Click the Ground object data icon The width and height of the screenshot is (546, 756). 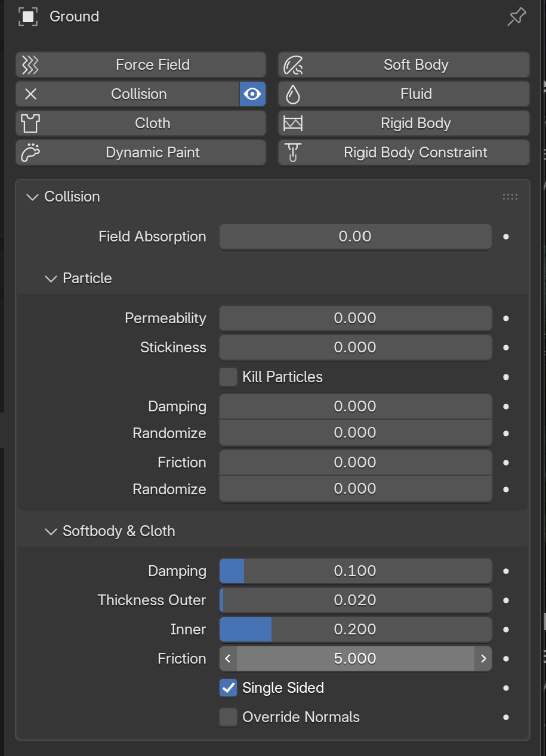(x=28, y=17)
